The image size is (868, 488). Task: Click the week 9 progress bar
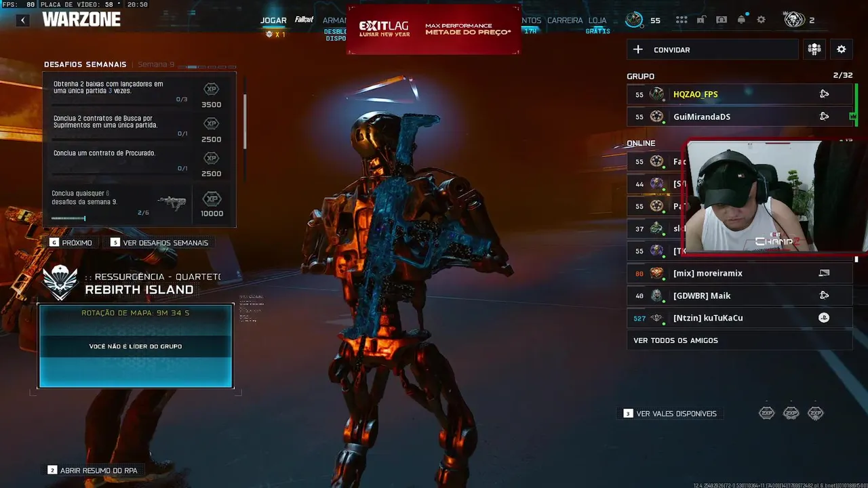pos(68,218)
